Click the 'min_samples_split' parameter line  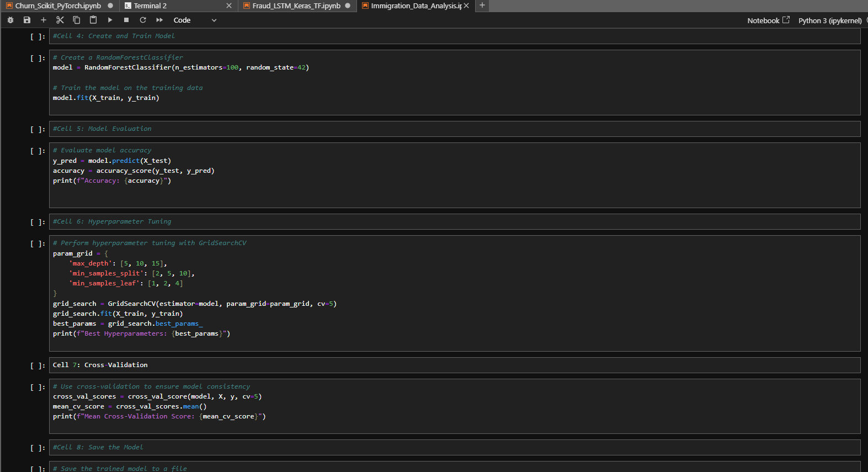[132, 273]
